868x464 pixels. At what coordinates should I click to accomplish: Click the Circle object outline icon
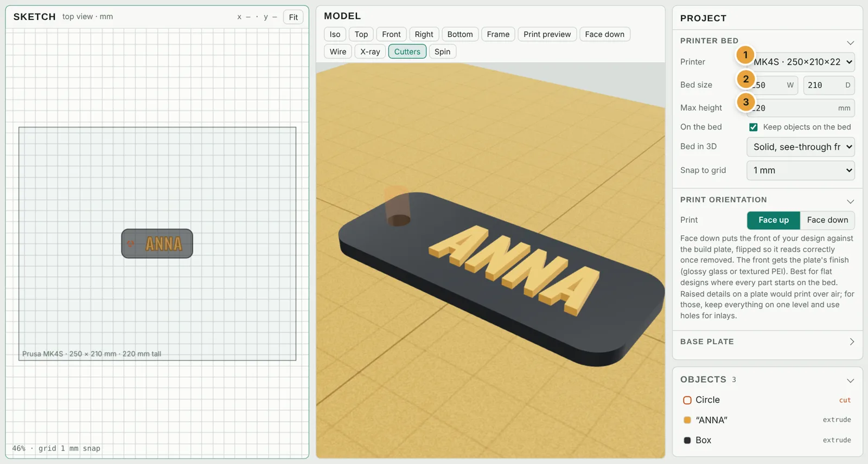[687, 400]
